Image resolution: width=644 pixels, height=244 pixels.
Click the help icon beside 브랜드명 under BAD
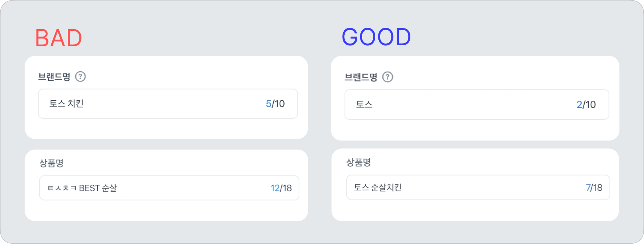click(x=80, y=77)
